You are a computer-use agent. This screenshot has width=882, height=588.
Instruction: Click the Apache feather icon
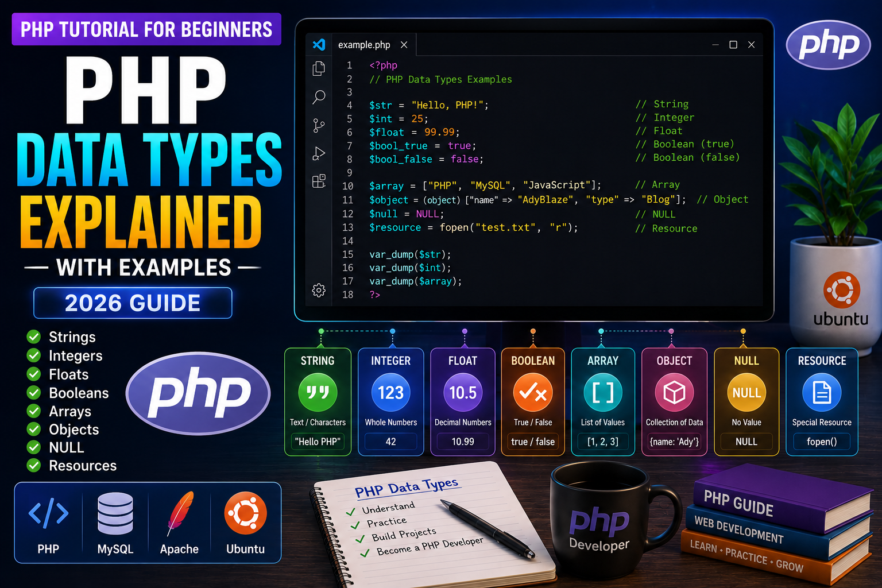pyautogui.click(x=180, y=513)
